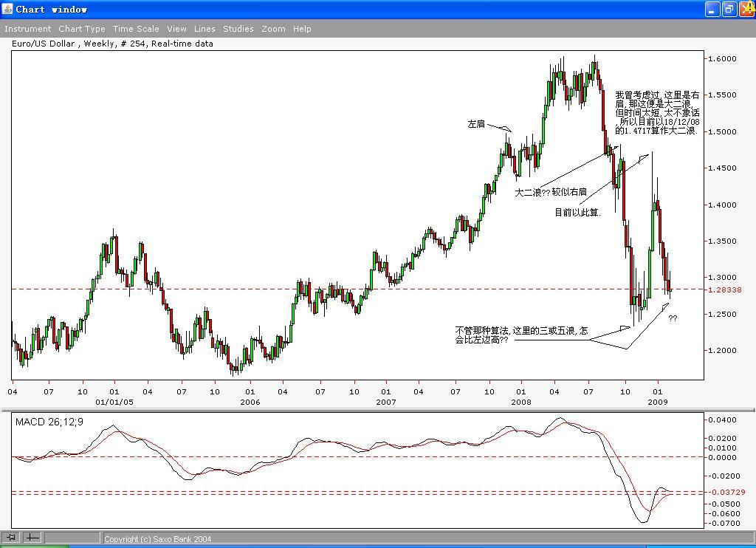Click the -0.03729 MACD value label

728,492
